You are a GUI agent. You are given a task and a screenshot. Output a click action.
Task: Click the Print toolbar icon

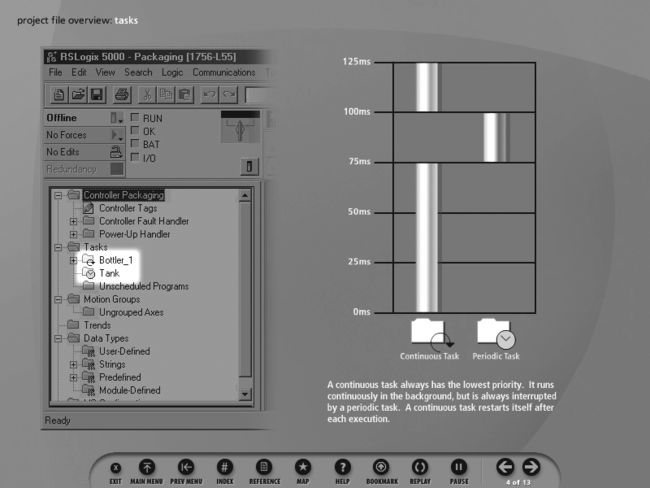pos(122,95)
